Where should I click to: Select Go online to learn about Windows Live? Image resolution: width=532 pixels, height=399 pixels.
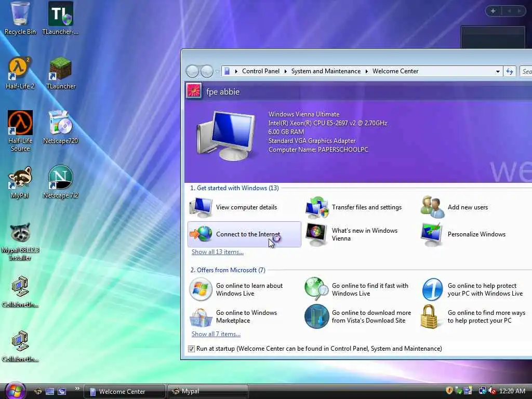[x=237, y=289]
